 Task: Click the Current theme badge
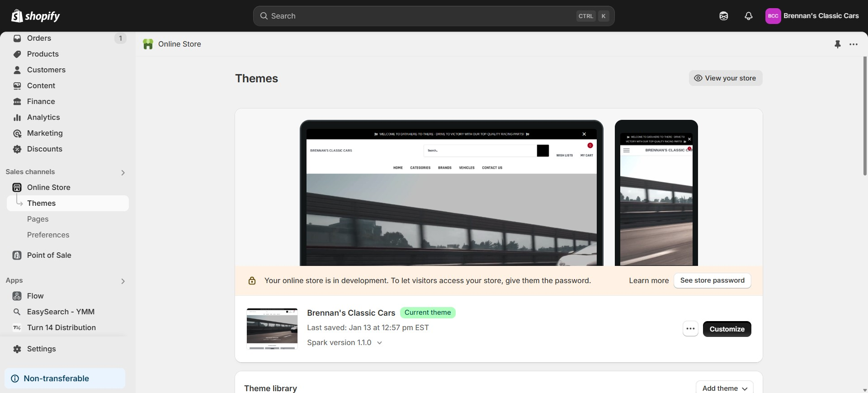pos(428,313)
